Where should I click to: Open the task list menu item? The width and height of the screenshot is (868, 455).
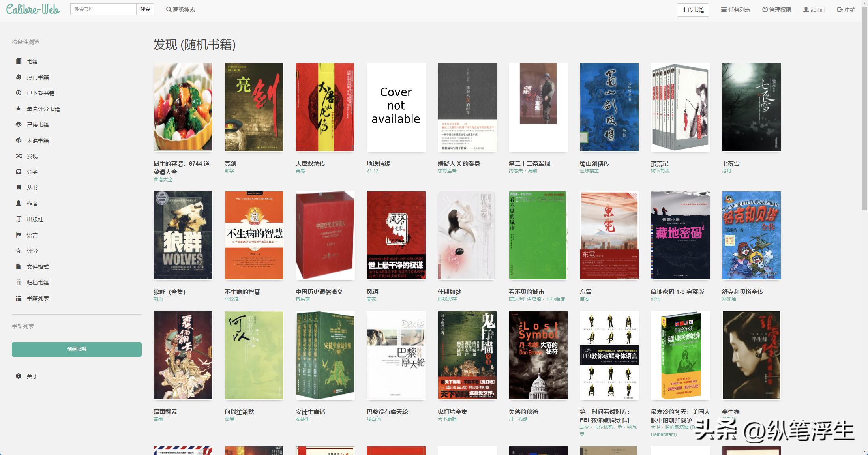coord(735,10)
